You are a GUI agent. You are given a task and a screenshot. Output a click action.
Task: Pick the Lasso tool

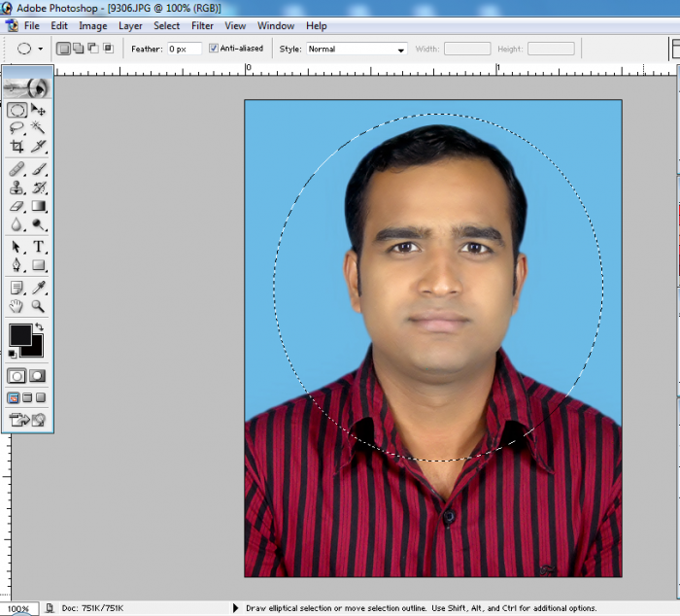(17, 127)
